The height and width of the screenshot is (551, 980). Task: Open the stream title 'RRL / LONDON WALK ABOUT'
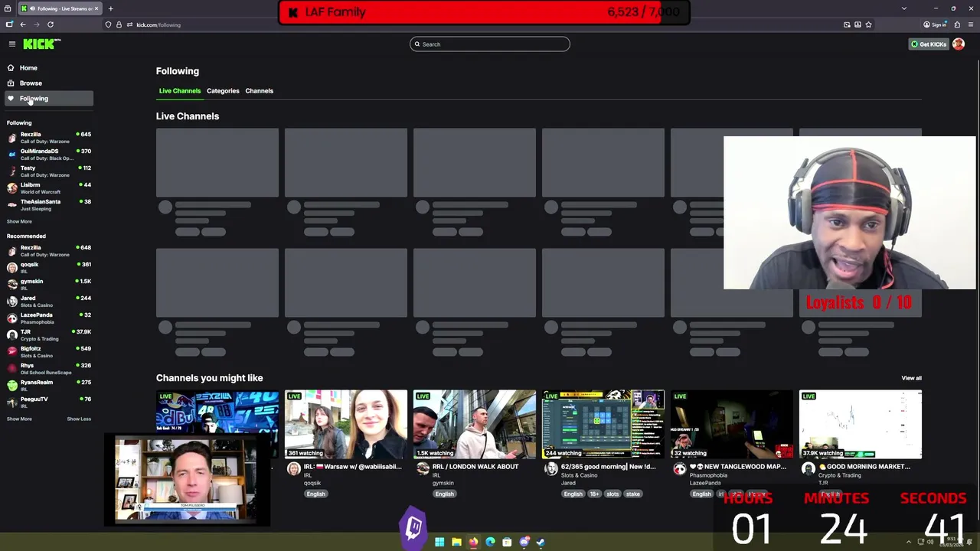(475, 467)
